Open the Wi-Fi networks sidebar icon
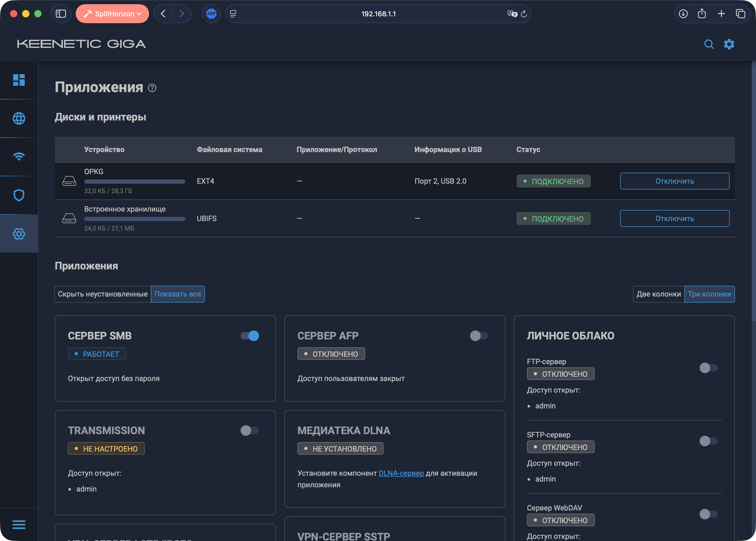 (x=19, y=157)
